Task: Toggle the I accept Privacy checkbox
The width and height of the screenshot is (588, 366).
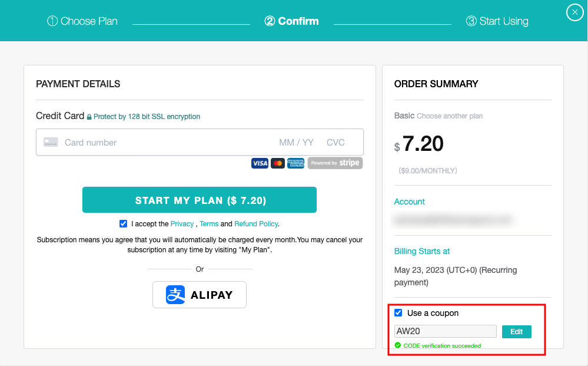Action: pos(123,223)
